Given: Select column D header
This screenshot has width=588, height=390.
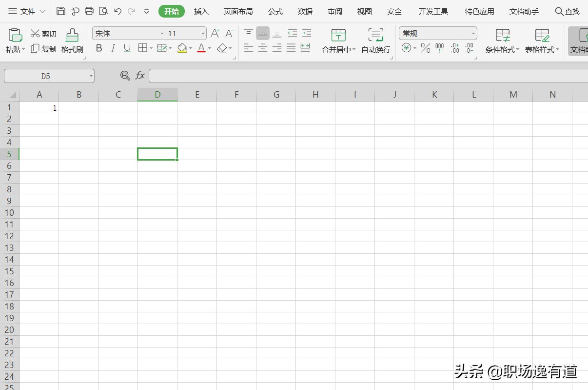Looking at the screenshot, I should point(157,95).
